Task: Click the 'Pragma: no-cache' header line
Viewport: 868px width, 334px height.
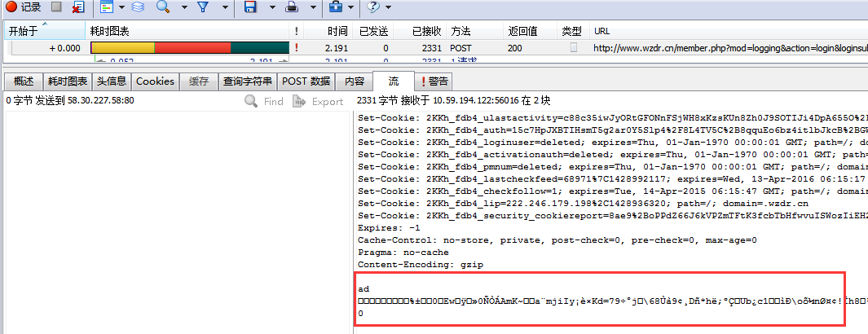Action: tap(403, 253)
